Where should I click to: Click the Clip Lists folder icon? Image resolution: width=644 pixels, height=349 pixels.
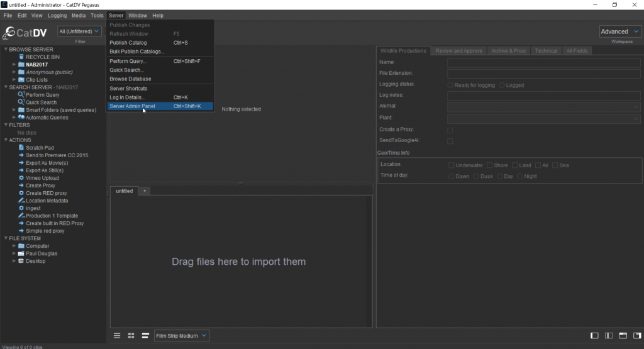coord(21,80)
